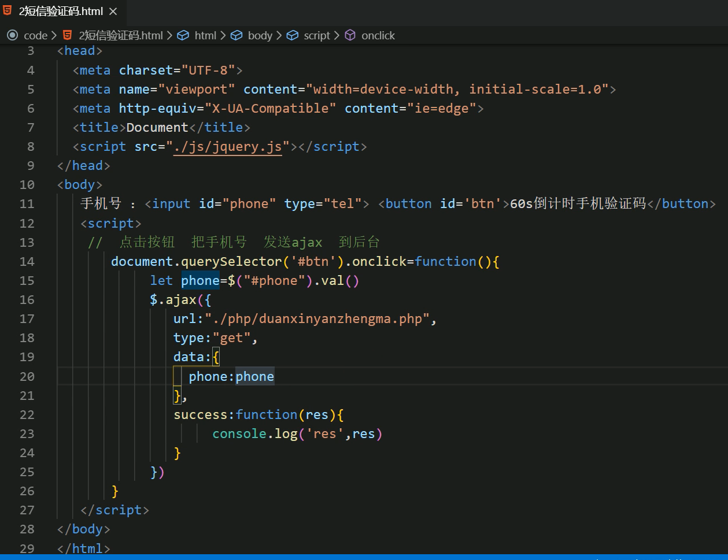This screenshot has height=560, width=728.
Task: Click cube icon beside script breadcrumb
Action: (293, 35)
